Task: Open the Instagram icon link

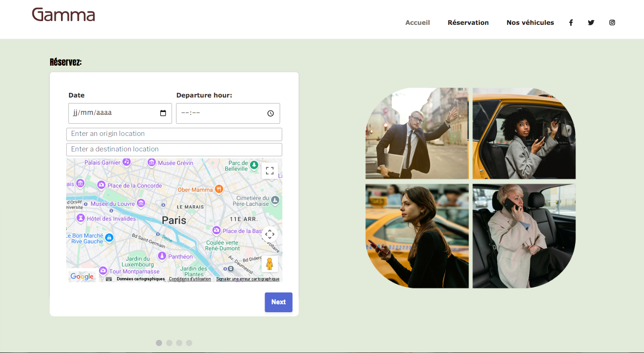Action: (x=612, y=23)
